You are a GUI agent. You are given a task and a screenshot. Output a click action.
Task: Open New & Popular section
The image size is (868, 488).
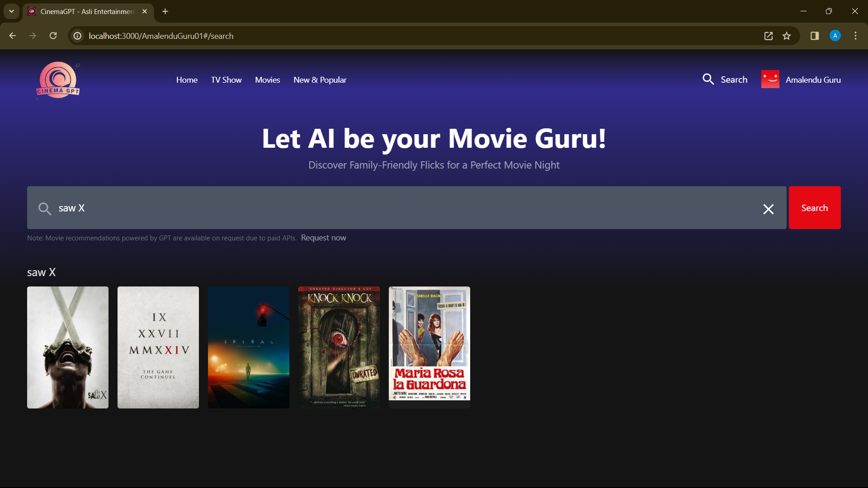pyautogui.click(x=320, y=80)
